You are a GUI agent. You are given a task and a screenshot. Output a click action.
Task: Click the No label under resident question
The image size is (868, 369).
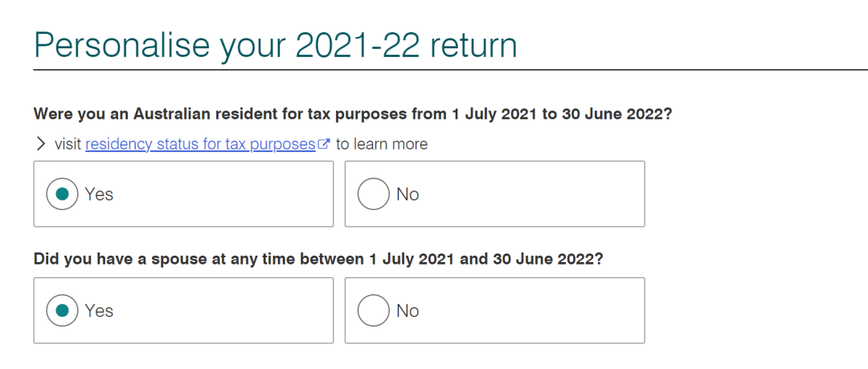tap(408, 194)
